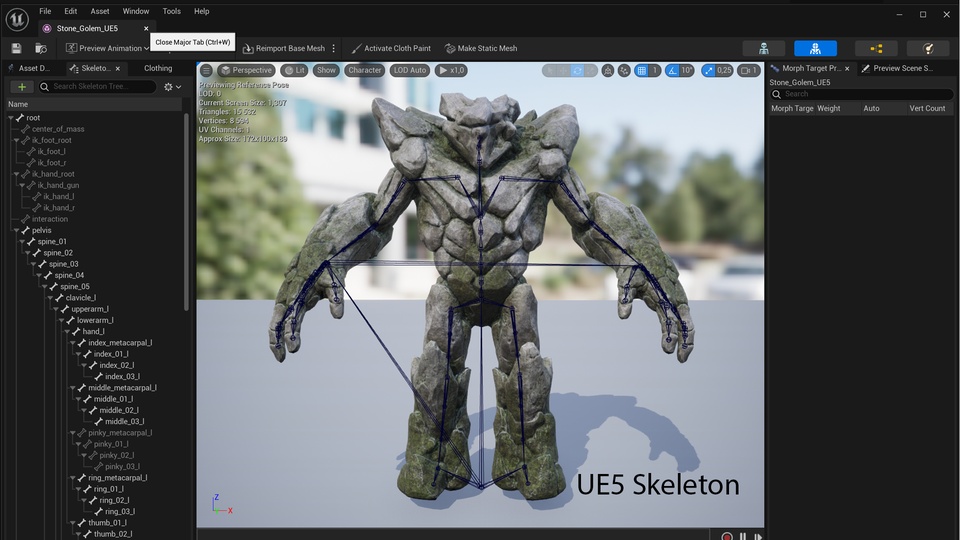The width and height of the screenshot is (960, 540).
Task: Click the green add bone plus button
Action: (x=21, y=87)
